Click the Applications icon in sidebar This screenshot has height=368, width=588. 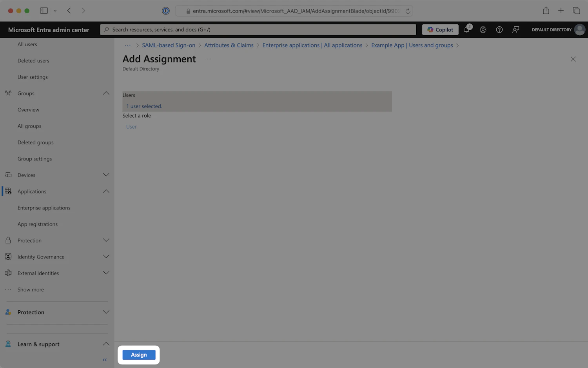(8, 191)
